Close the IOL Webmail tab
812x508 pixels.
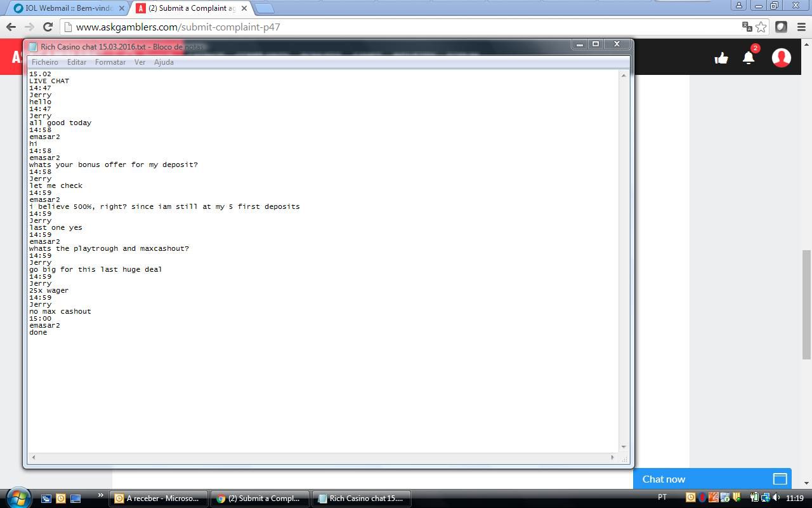[122, 8]
